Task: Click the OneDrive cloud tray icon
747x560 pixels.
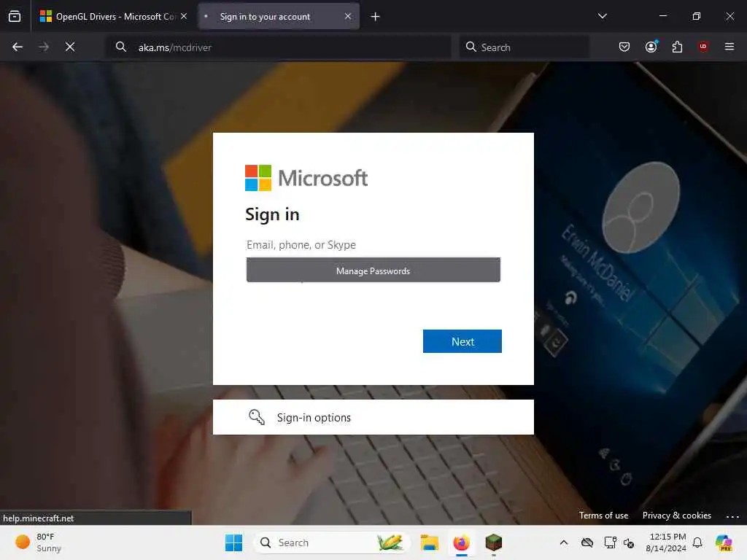Action: point(587,542)
